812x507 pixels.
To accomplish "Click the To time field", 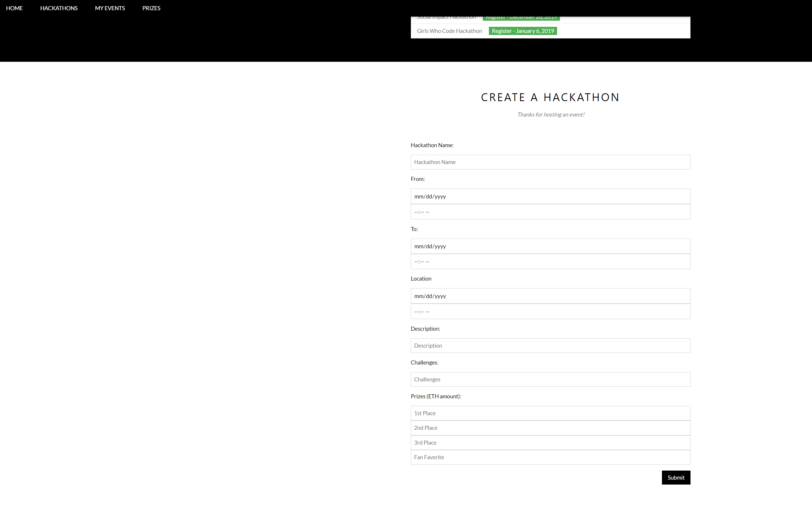I will (550, 261).
